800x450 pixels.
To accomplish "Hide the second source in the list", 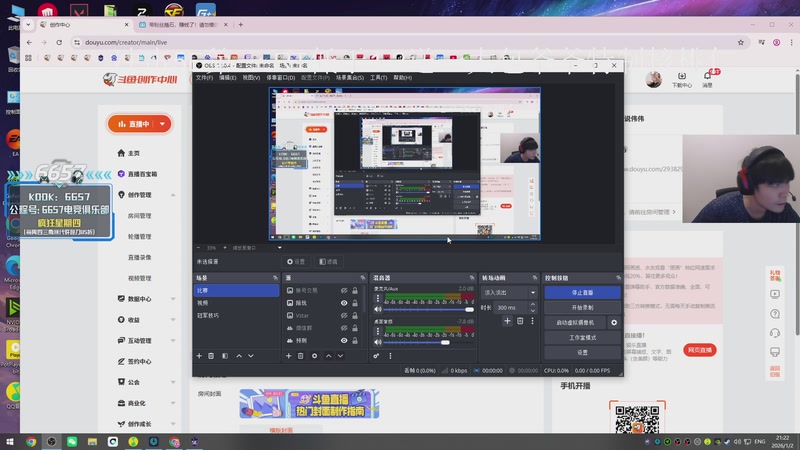I will 344,303.
